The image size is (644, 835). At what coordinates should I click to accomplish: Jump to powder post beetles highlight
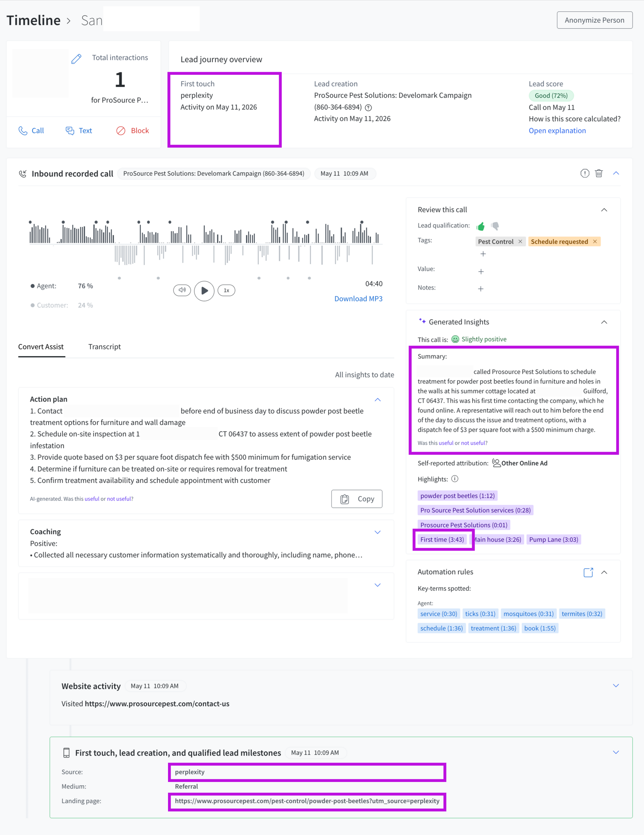pyautogui.click(x=457, y=496)
